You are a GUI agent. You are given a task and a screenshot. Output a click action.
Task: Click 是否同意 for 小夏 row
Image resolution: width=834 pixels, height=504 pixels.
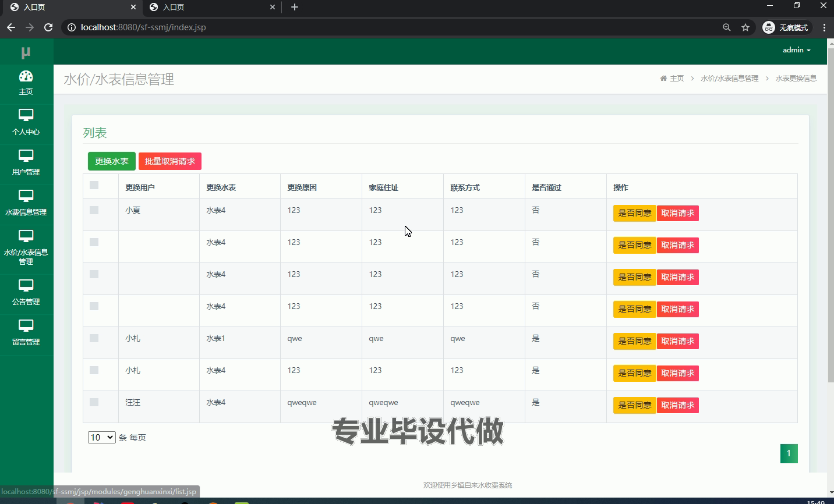(634, 213)
